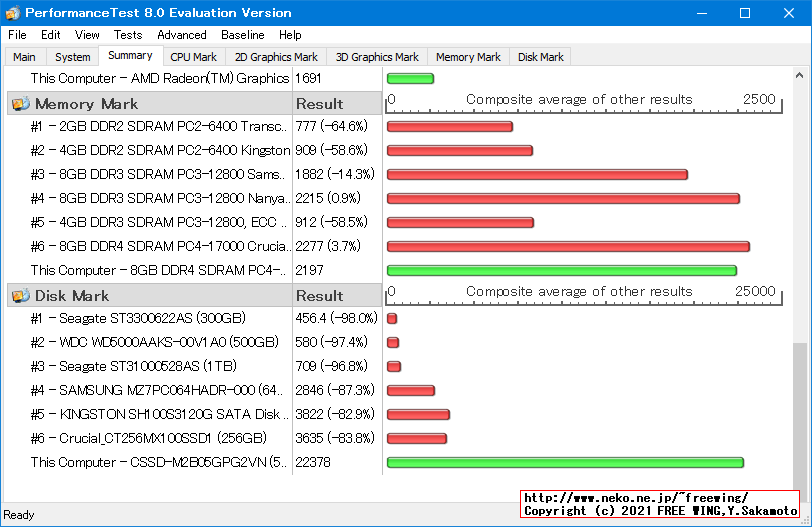This screenshot has height=527, width=812.
Task: Click result value '1882 (-14.3%)'
Action: pyautogui.click(x=335, y=174)
